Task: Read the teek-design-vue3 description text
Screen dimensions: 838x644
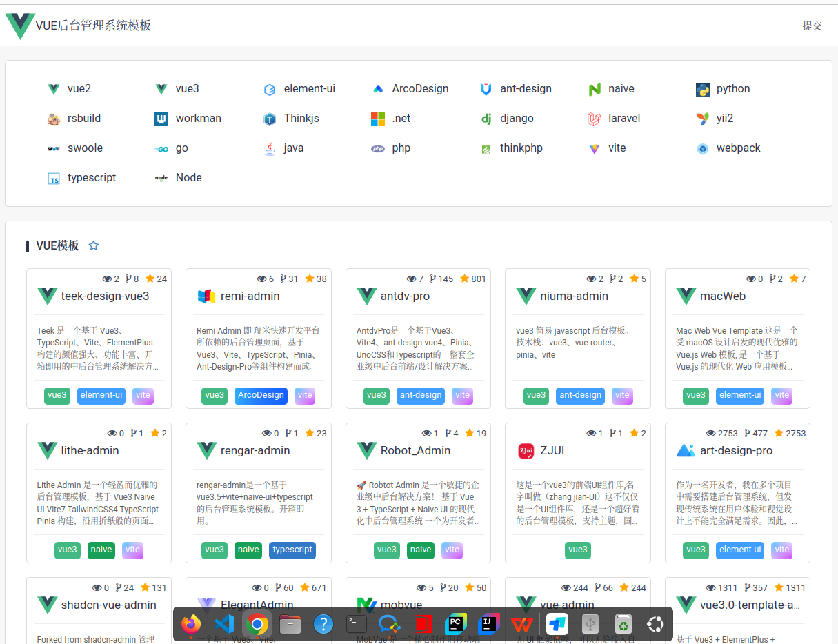Action: pyautogui.click(x=98, y=349)
